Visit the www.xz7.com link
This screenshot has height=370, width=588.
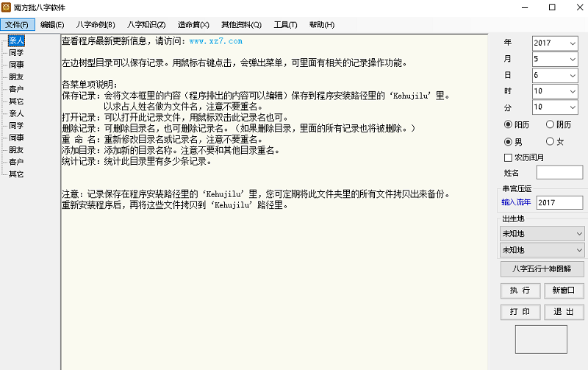pos(216,41)
